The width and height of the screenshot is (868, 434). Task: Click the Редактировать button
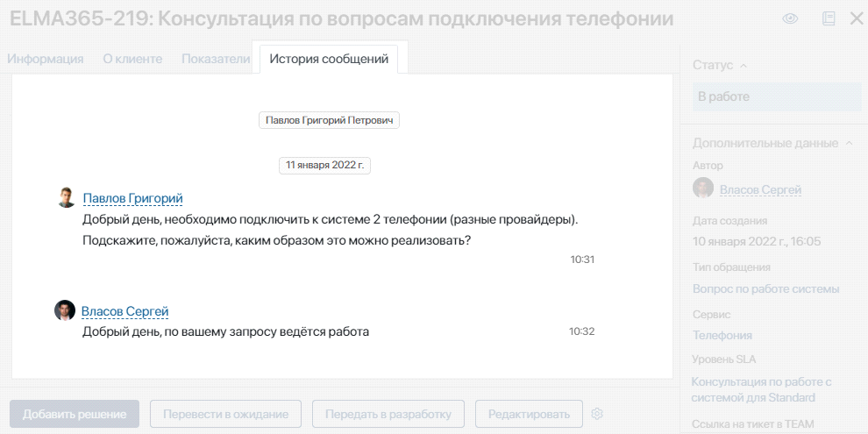pyautogui.click(x=529, y=414)
